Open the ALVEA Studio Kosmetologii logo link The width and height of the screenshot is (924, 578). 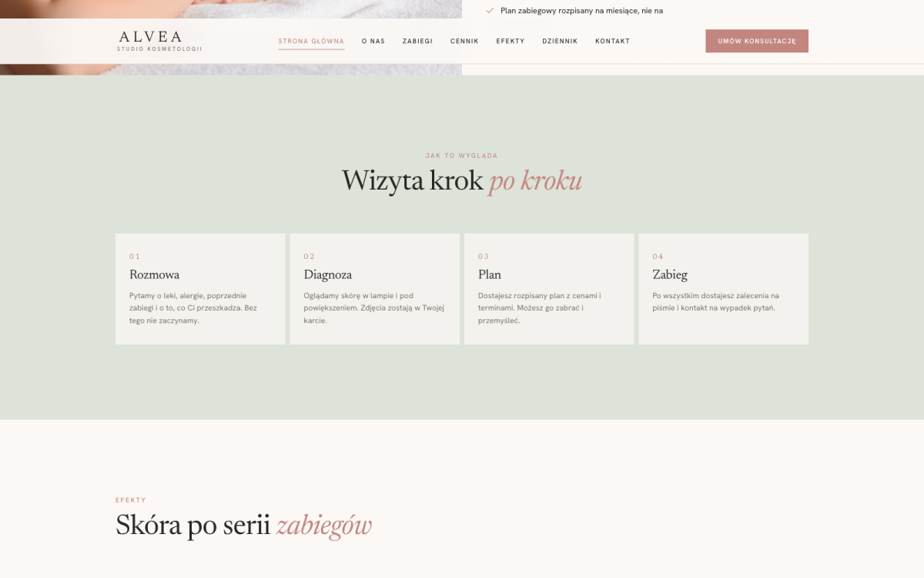(x=159, y=41)
